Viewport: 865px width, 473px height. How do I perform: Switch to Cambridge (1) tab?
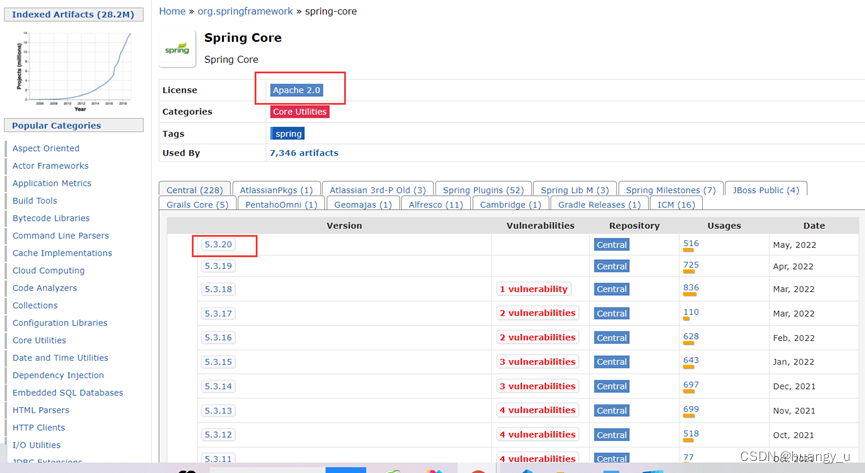point(511,204)
